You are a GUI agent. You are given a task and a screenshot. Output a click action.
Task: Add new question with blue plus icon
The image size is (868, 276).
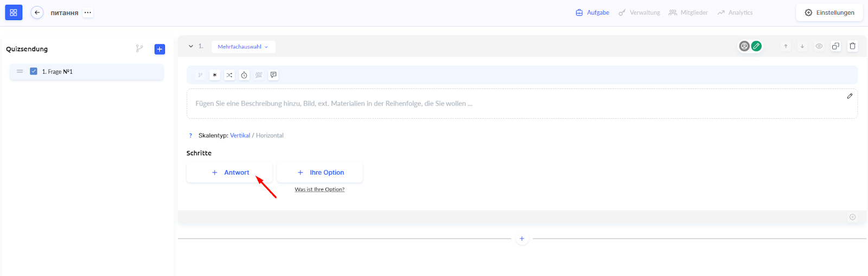tap(159, 49)
